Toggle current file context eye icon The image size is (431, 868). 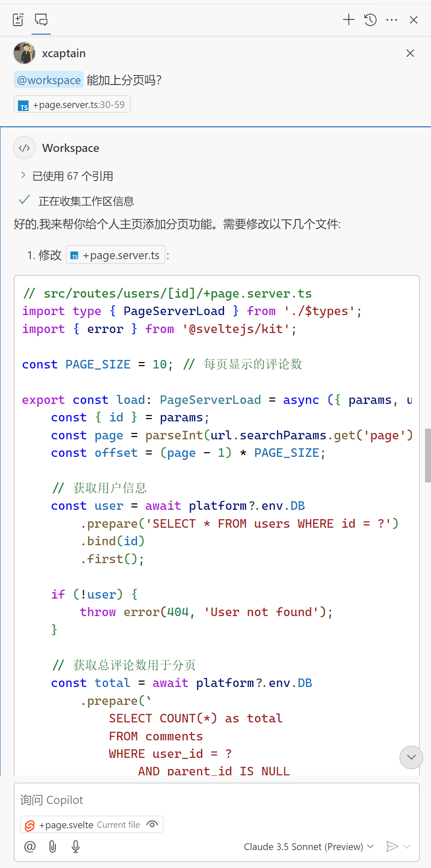pyautogui.click(x=152, y=824)
